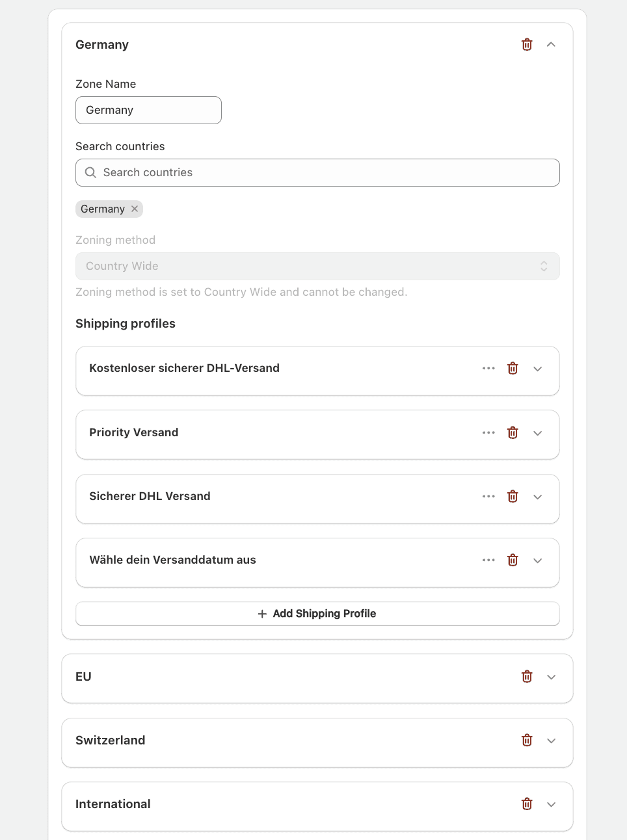Image resolution: width=627 pixels, height=840 pixels.
Task: Open the Zoning method dropdown
Action: pos(317,267)
